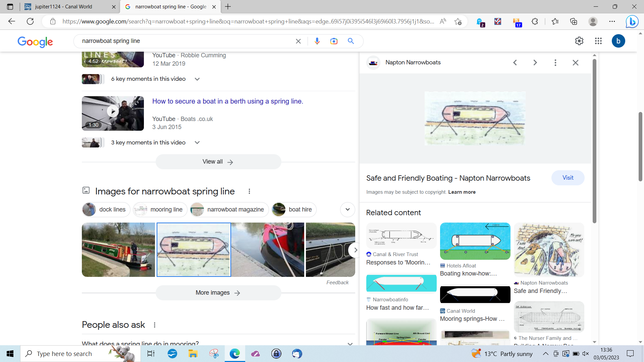644x362 pixels.
Task: Click the View all videos button
Action: pyautogui.click(x=218, y=162)
